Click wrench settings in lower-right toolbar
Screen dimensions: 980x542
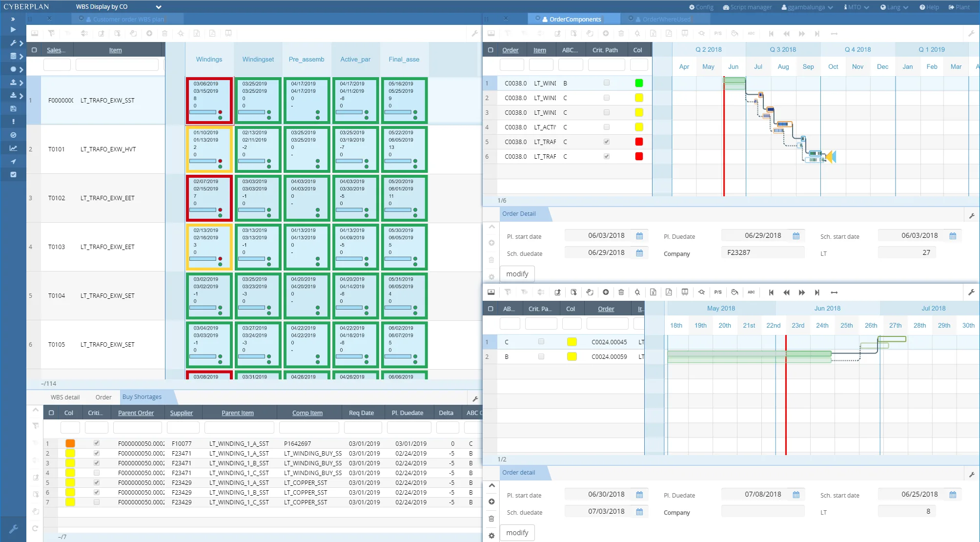point(971,292)
